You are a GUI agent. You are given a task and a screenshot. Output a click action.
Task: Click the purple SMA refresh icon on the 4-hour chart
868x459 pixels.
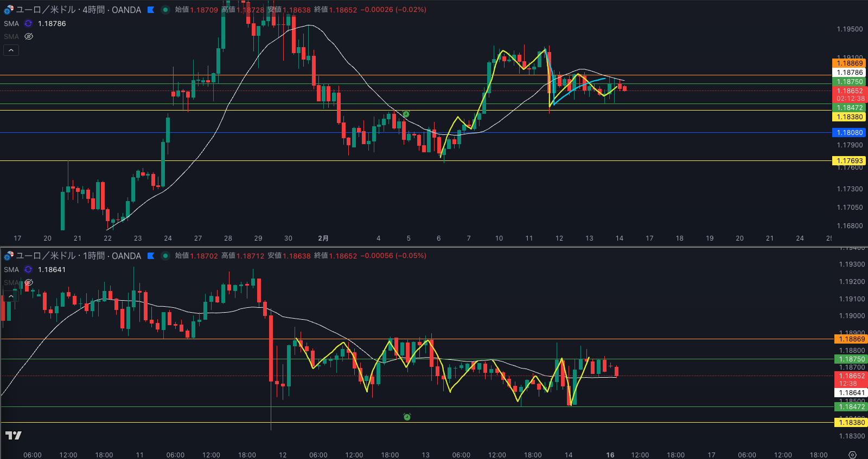(x=28, y=23)
